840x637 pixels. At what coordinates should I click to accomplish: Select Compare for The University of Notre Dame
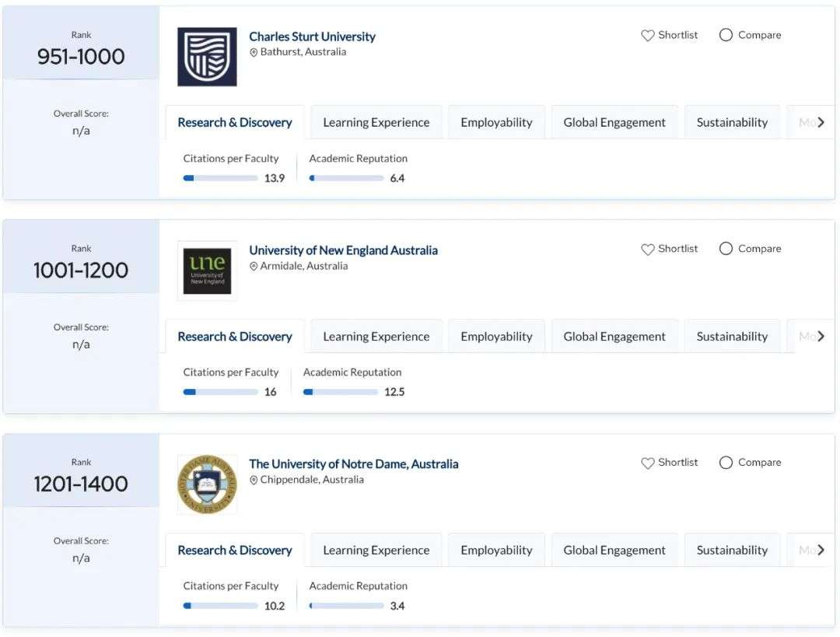click(x=750, y=462)
